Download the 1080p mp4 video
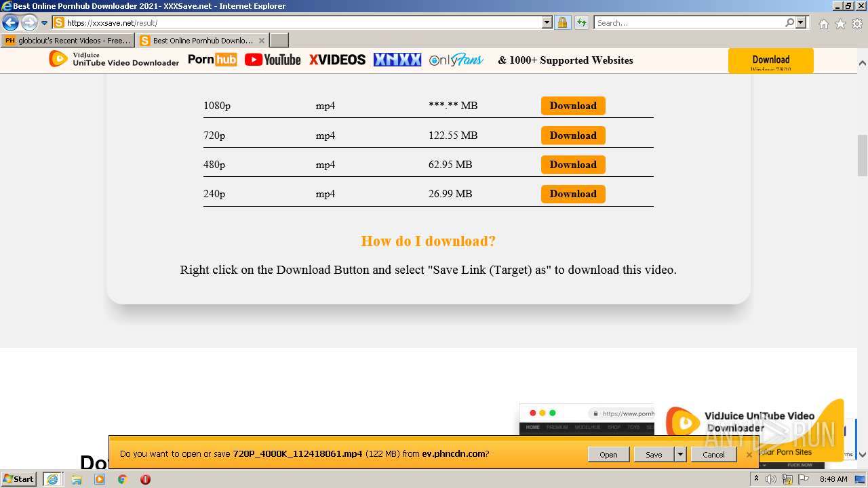 click(573, 106)
